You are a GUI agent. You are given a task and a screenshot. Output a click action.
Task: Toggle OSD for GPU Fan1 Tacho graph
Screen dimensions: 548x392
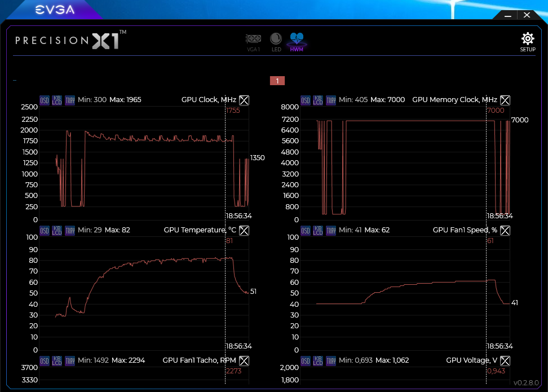tap(45, 360)
